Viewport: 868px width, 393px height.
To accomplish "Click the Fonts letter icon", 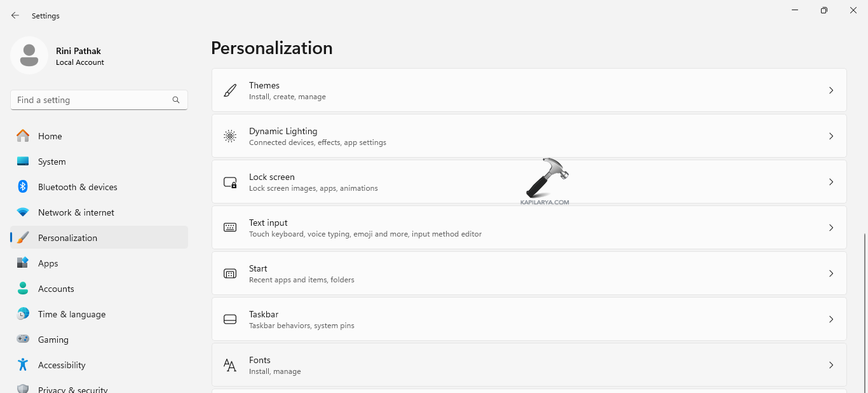I will pos(230,365).
